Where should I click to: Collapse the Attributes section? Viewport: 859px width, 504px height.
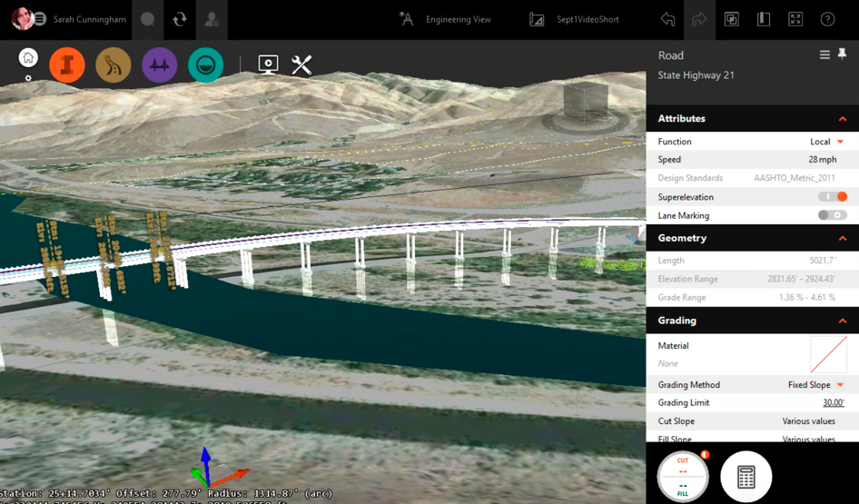pos(842,119)
